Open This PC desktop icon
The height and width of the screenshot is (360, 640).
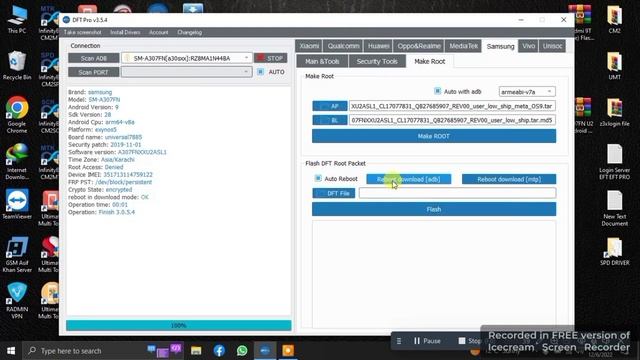click(x=17, y=19)
